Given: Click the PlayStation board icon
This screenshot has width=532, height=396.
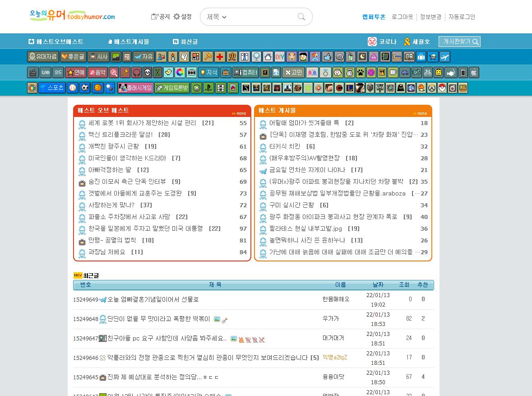Looking at the screenshot, I should (208, 88).
